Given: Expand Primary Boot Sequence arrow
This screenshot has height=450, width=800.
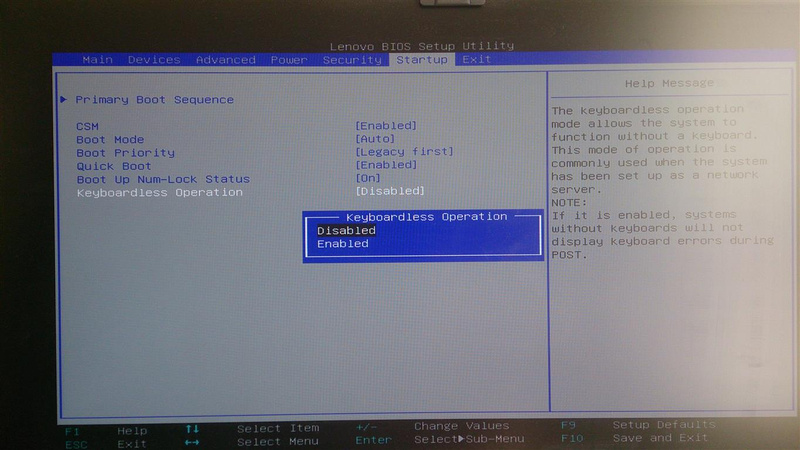Looking at the screenshot, I should (63, 99).
